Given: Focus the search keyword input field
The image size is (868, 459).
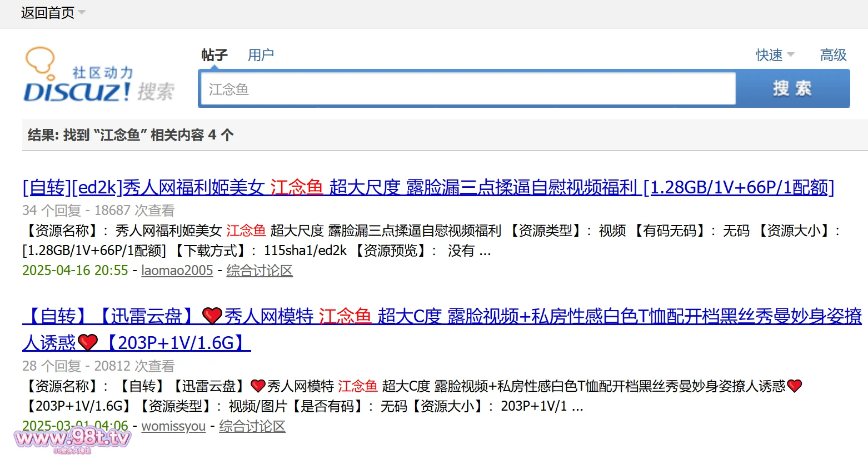Looking at the screenshot, I should 467,89.
